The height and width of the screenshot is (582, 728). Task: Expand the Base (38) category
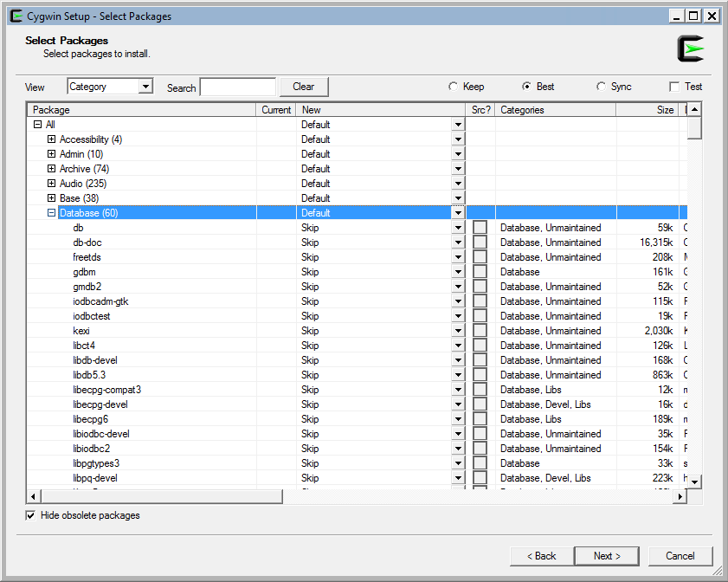(52, 197)
